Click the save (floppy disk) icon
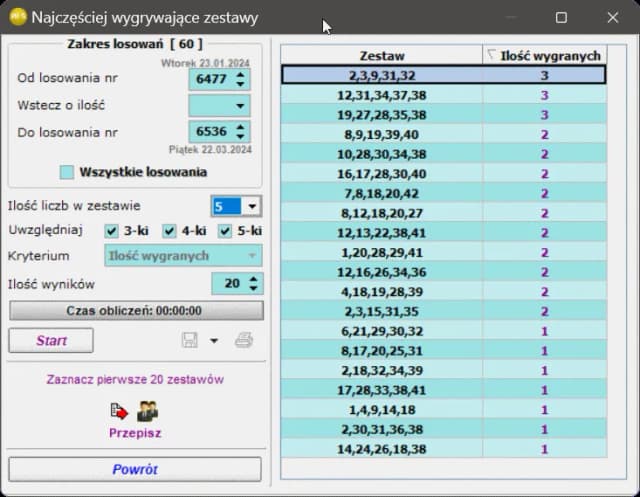The height and width of the screenshot is (497, 640). pos(190,341)
